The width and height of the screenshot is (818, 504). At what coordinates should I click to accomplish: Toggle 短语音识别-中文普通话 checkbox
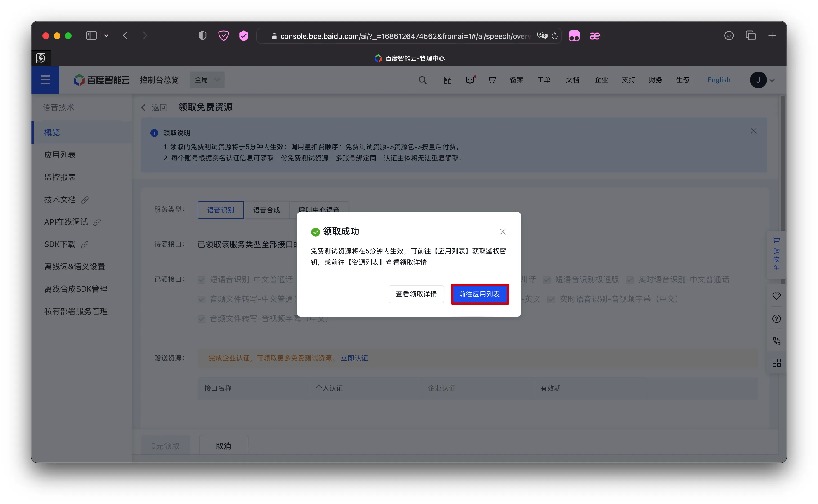click(x=201, y=280)
